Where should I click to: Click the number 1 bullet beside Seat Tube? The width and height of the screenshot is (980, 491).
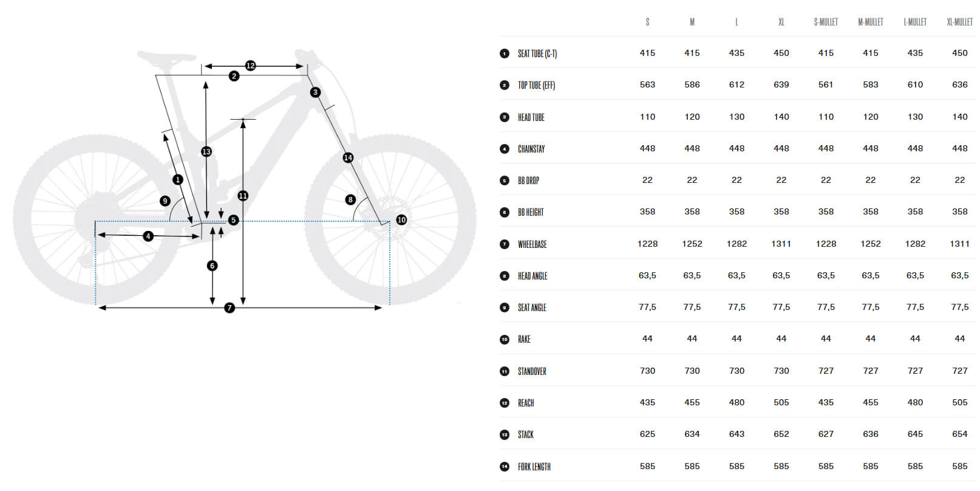point(505,53)
